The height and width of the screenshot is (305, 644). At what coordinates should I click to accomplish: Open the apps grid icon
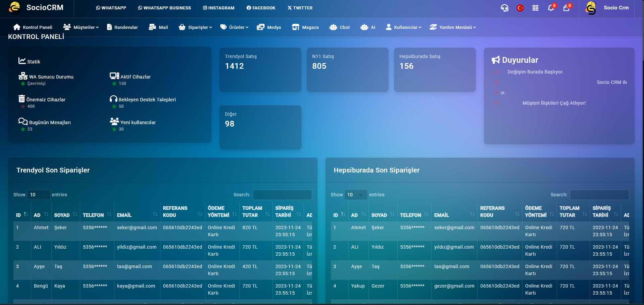click(x=535, y=8)
